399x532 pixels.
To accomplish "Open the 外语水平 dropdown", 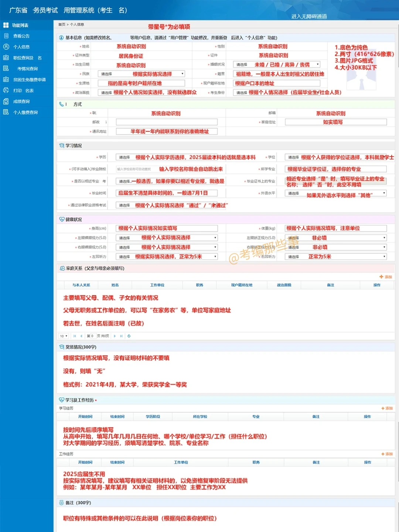I will [336, 193].
